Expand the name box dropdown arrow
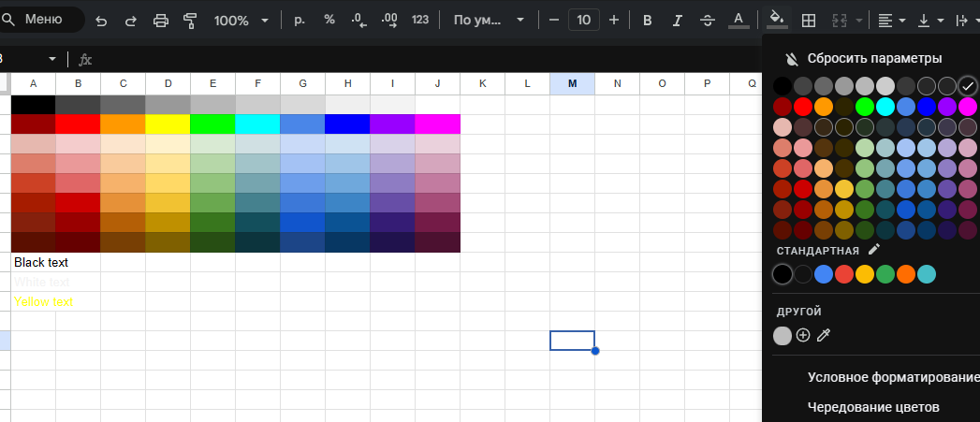The height and width of the screenshot is (422, 980). [51, 59]
